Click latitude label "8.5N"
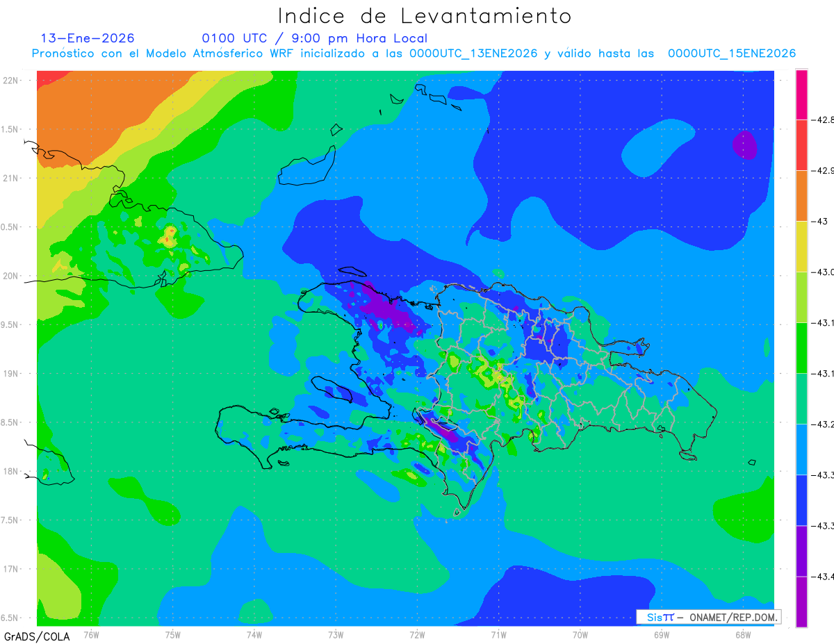 (x=10, y=422)
